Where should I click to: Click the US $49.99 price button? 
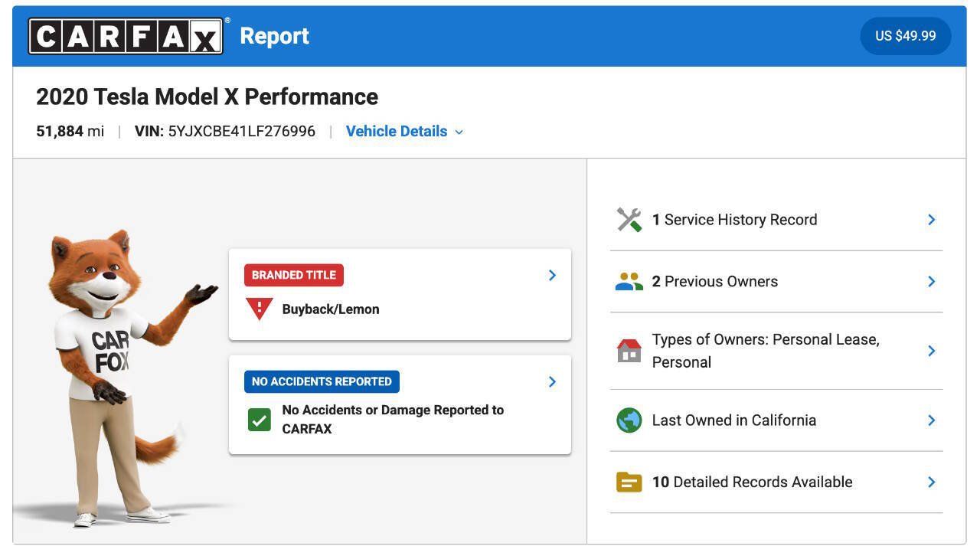point(906,36)
